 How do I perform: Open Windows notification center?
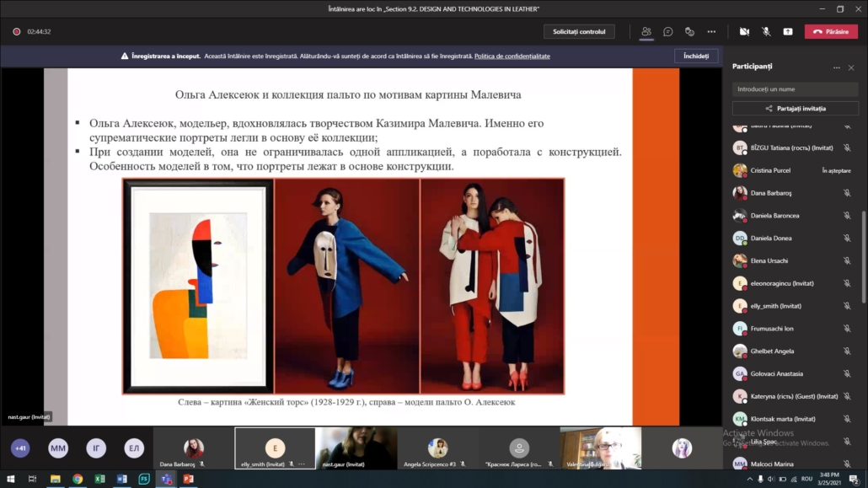[855, 479]
